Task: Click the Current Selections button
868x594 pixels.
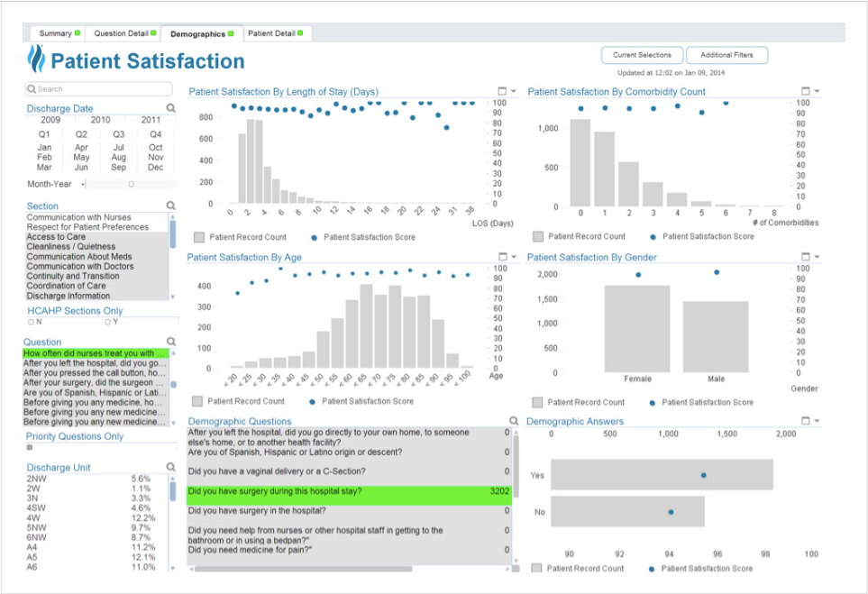Action: [x=641, y=55]
